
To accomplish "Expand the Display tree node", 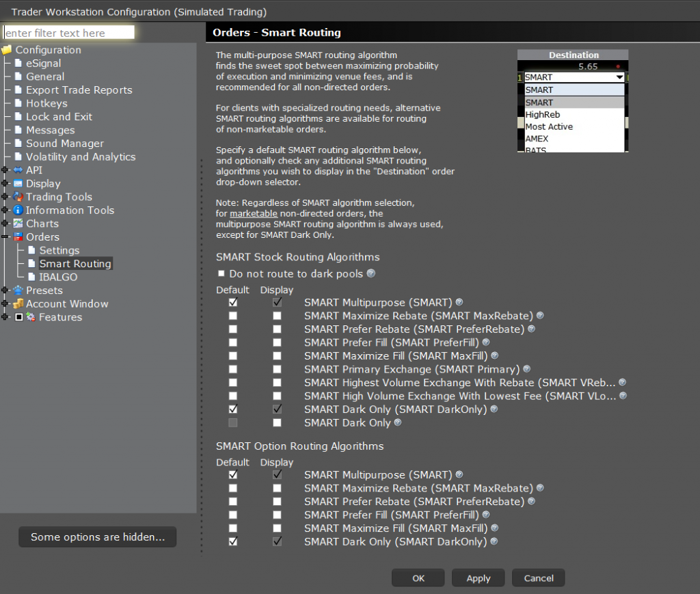I will 5,183.
